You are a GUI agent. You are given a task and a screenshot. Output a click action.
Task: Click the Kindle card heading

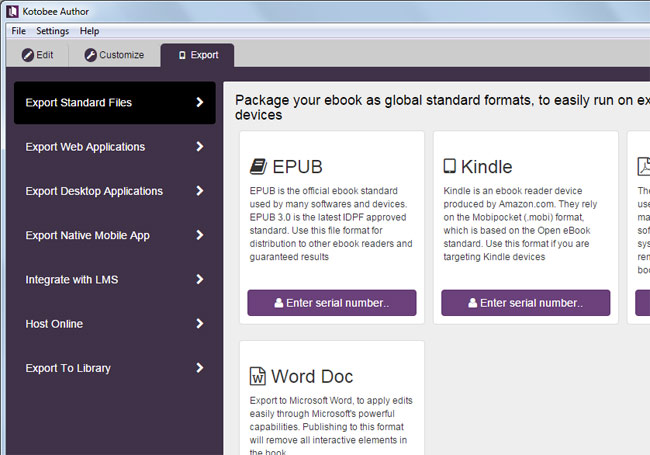click(x=487, y=167)
